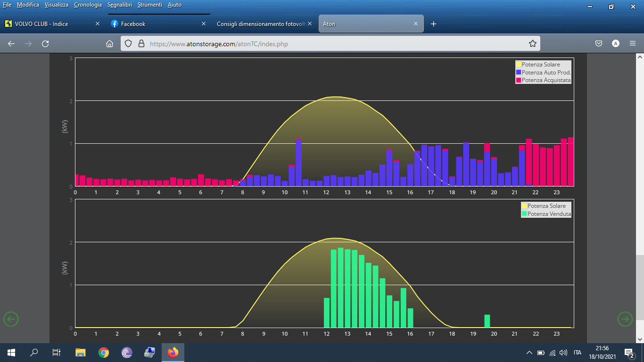Click the site security padlock icon
Image resolution: width=644 pixels, height=362 pixels.
pyautogui.click(x=140, y=44)
